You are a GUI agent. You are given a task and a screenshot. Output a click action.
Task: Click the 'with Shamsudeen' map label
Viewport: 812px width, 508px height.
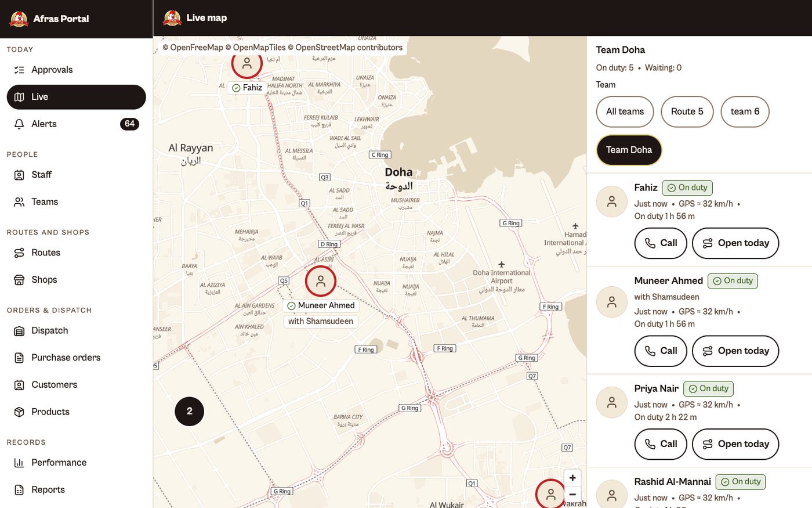[x=321, y=321]
